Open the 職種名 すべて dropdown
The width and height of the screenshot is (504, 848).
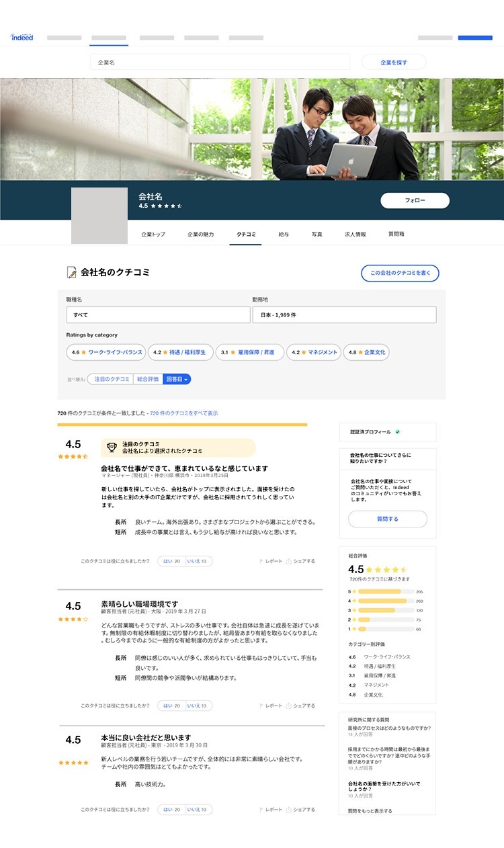(158, 314)
